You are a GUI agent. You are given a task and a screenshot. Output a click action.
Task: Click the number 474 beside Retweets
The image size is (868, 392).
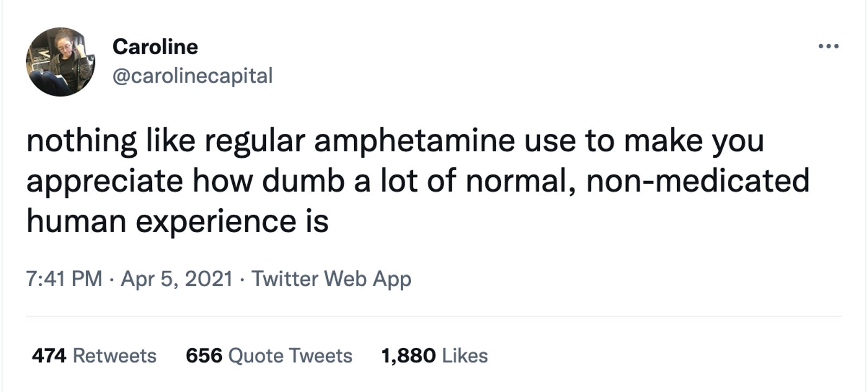[49, 356]
